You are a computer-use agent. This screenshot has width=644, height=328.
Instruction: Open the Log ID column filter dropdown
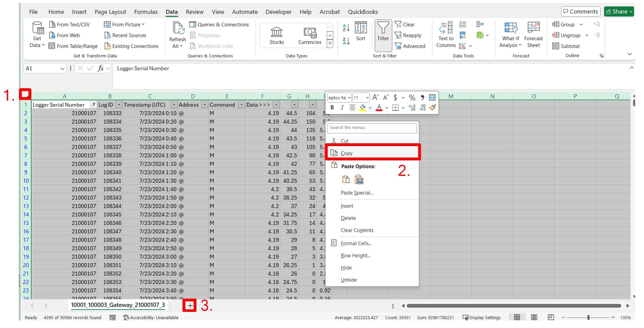coord(119,105)
